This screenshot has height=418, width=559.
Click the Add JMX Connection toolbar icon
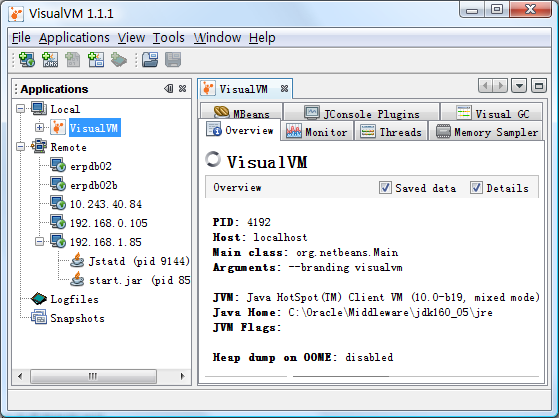point(50,60)
